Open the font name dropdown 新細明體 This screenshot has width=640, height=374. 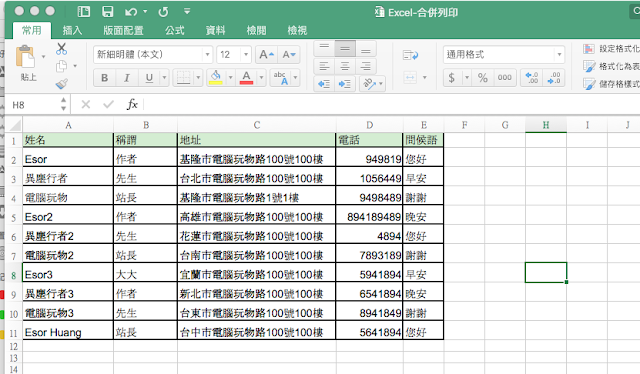(207, 55)
